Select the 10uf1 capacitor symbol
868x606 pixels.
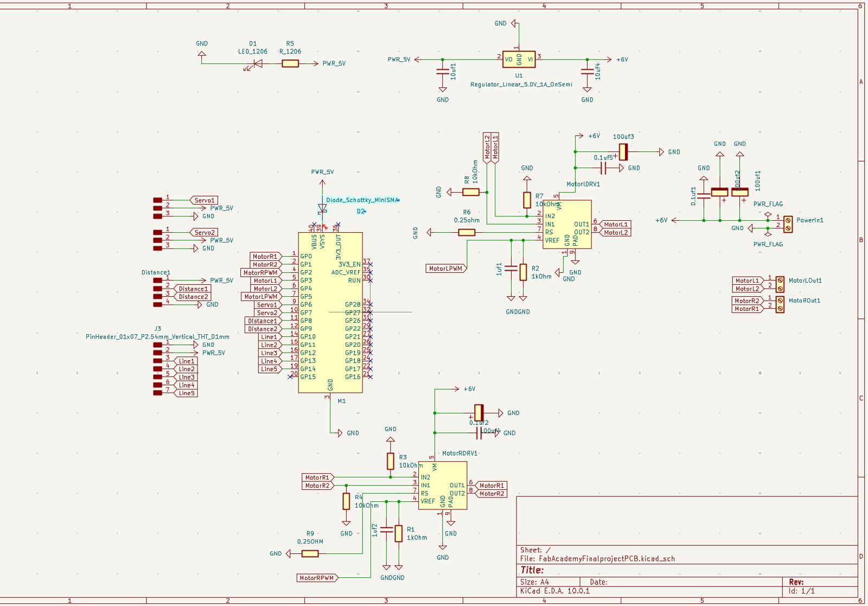442,71
